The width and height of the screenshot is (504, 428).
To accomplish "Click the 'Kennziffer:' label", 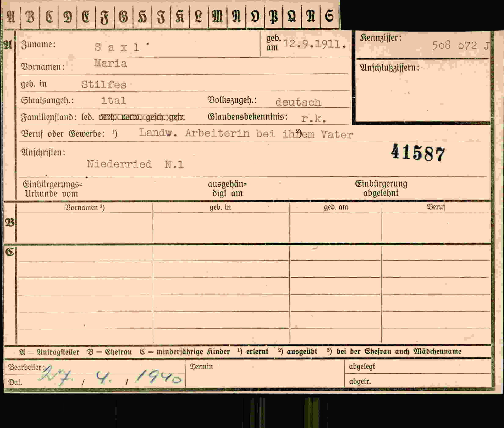I will pos(381,38).
